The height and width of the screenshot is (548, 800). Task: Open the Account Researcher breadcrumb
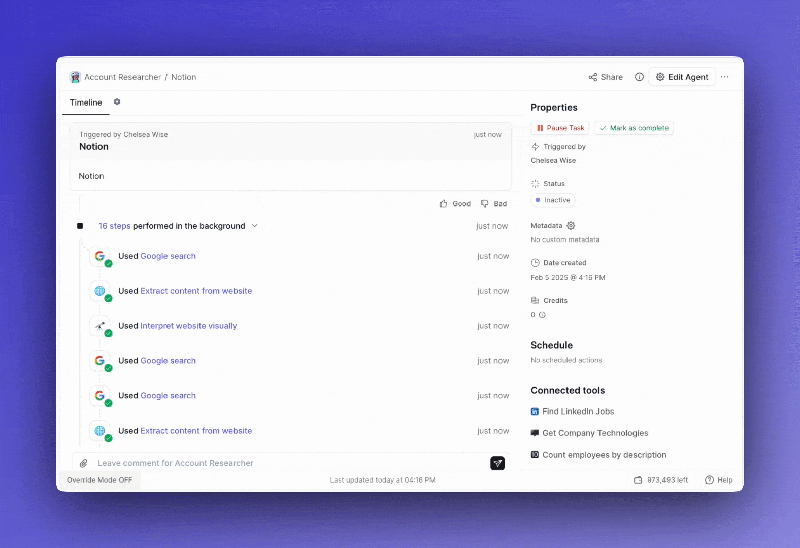click(122, 77)
